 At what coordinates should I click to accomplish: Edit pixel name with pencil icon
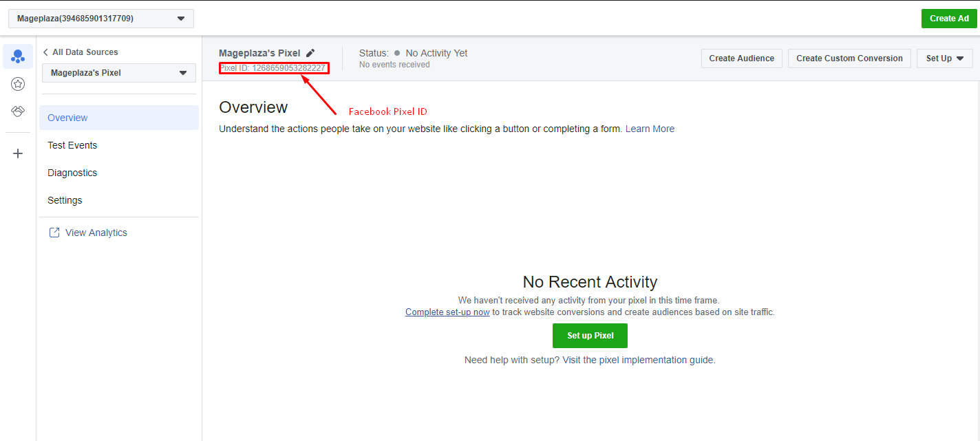pos(310,53)
